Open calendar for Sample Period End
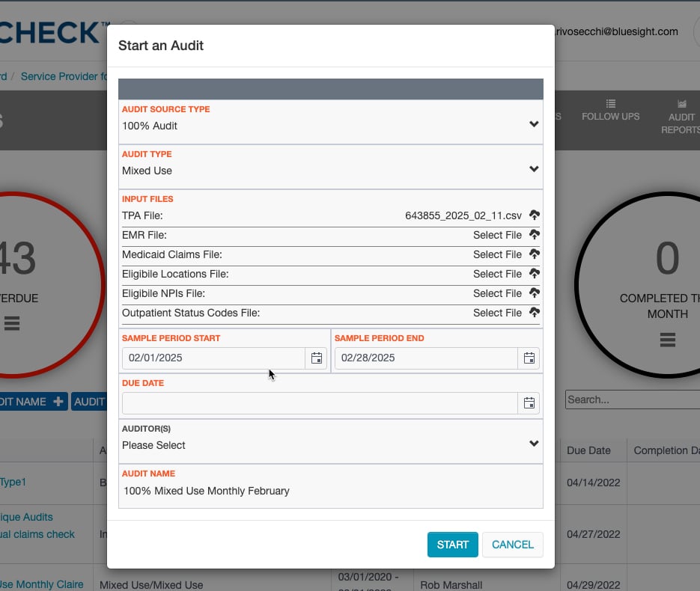Viewport: 700px width, 591px height. click(529, 358)
